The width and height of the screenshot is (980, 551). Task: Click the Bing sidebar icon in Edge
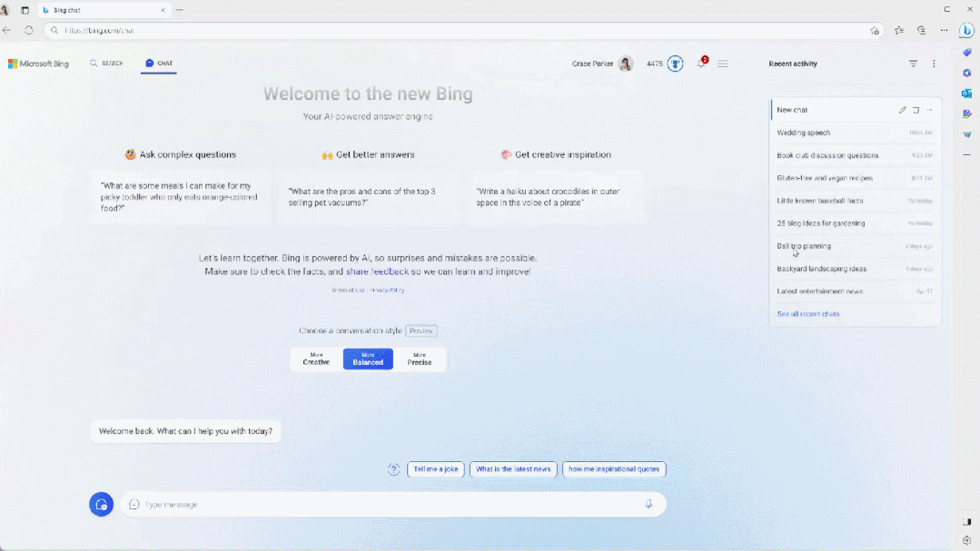tap(967, 30)
